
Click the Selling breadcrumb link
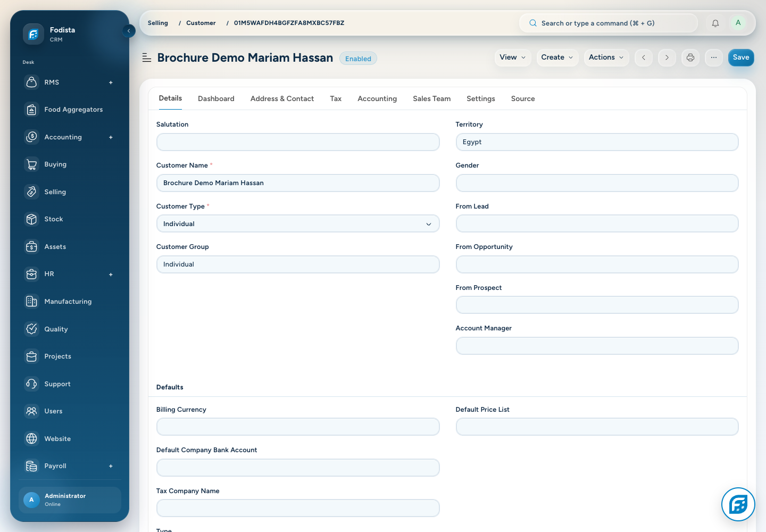click(157, 23)
